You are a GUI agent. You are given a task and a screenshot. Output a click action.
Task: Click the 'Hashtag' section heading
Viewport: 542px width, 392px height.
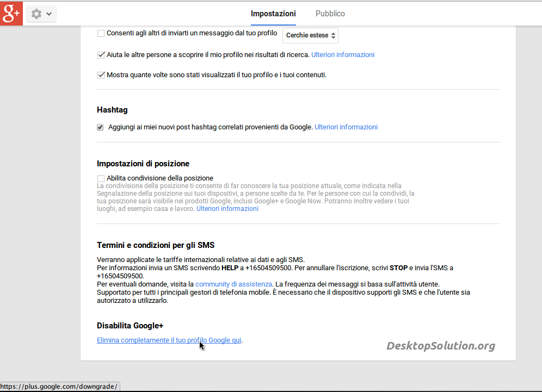[x=112, y=110]
